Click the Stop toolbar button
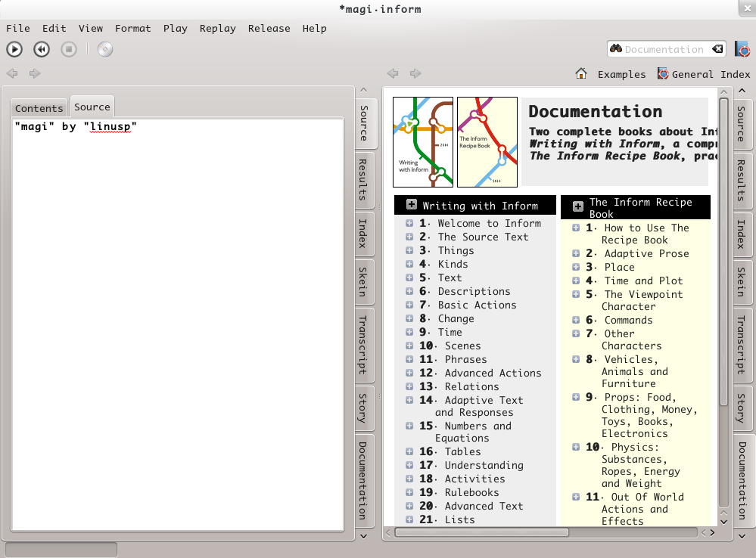756x558 pixels. (68, 49)
